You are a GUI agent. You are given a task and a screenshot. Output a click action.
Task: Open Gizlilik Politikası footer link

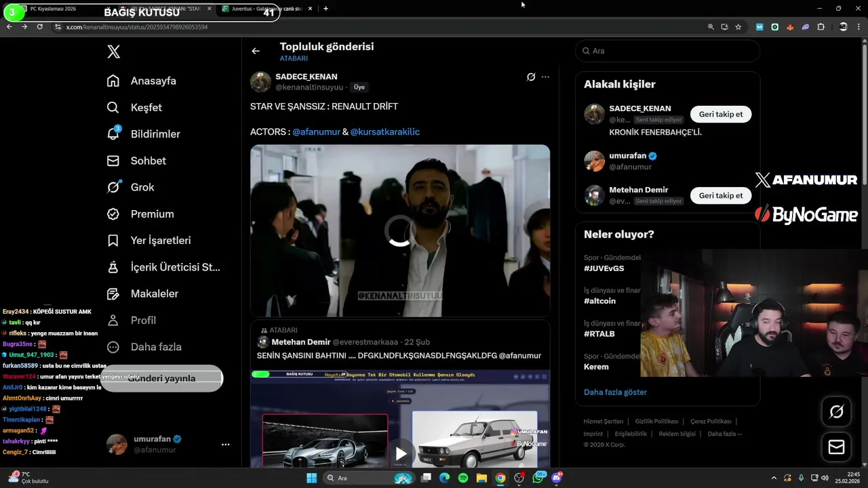[656, 422]
